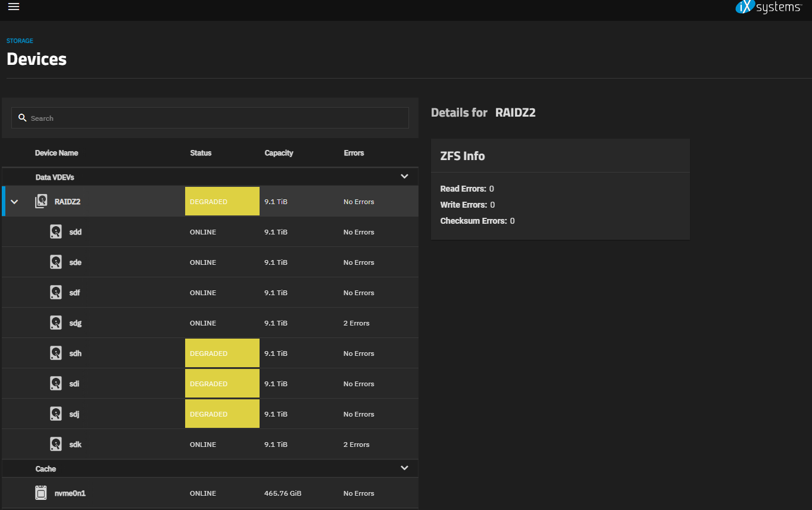Collapse the RAIDZ2 tree row chevron

coord(15,202)
